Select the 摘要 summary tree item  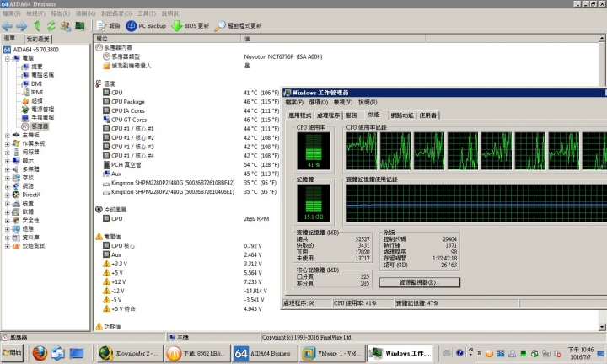point(37,67)
